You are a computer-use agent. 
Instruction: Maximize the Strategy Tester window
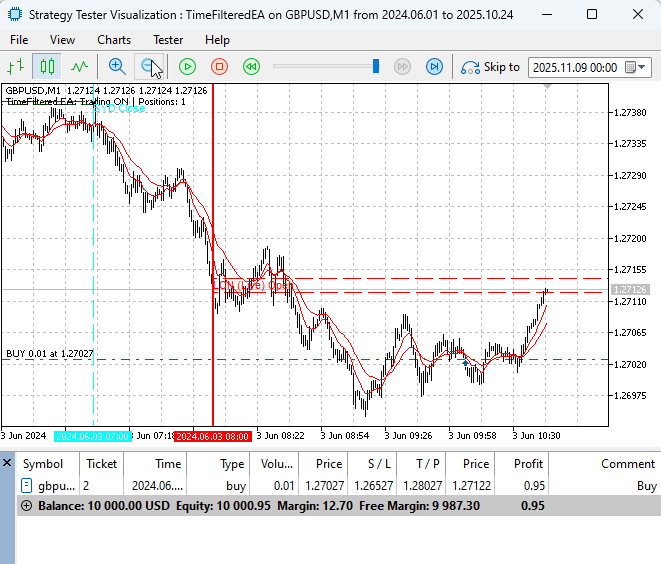(x=592, y=14)
